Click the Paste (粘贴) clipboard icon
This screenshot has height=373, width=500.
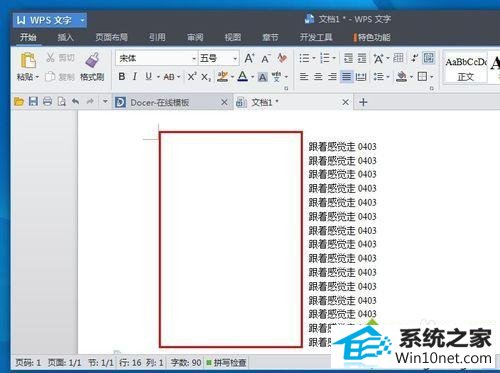click(x=28, y=61)
